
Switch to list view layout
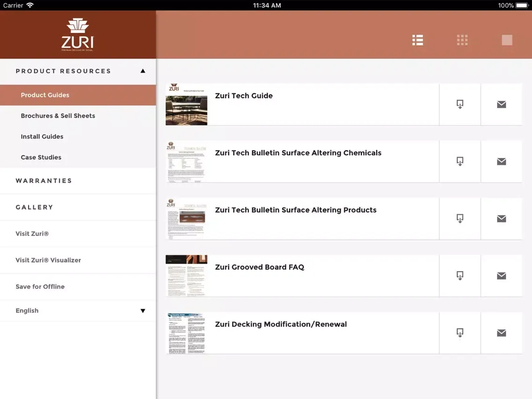(x=417, y=40)
